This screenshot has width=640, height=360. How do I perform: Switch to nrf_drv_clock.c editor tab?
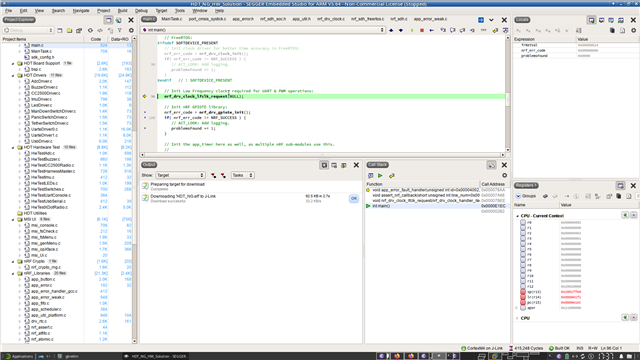pos(331,19)
